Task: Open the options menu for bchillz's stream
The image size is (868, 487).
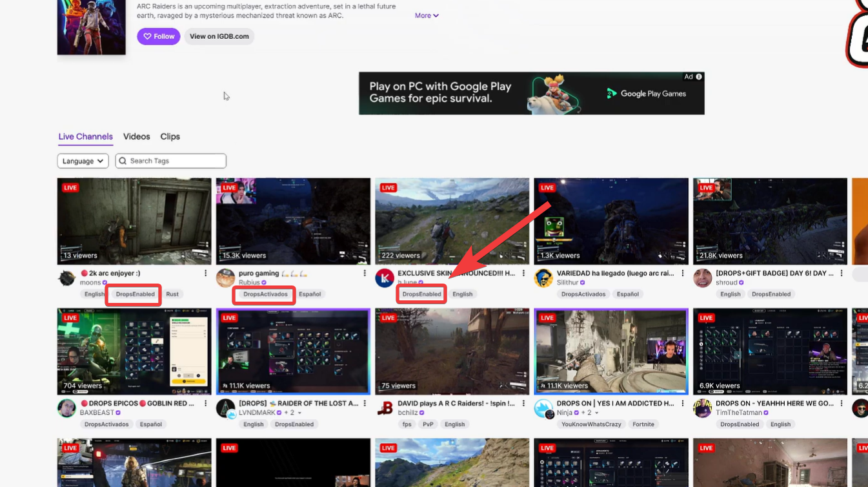Action: (x=524, y=404)
